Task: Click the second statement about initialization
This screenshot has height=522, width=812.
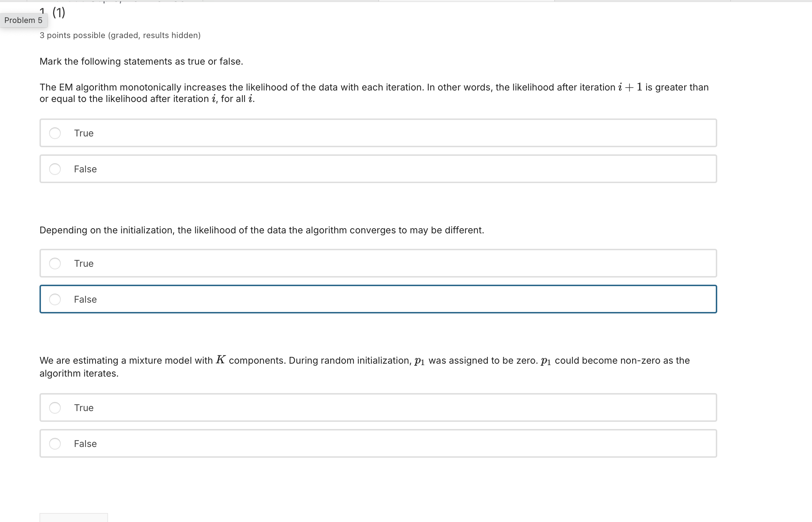Action: pos(262,230)
